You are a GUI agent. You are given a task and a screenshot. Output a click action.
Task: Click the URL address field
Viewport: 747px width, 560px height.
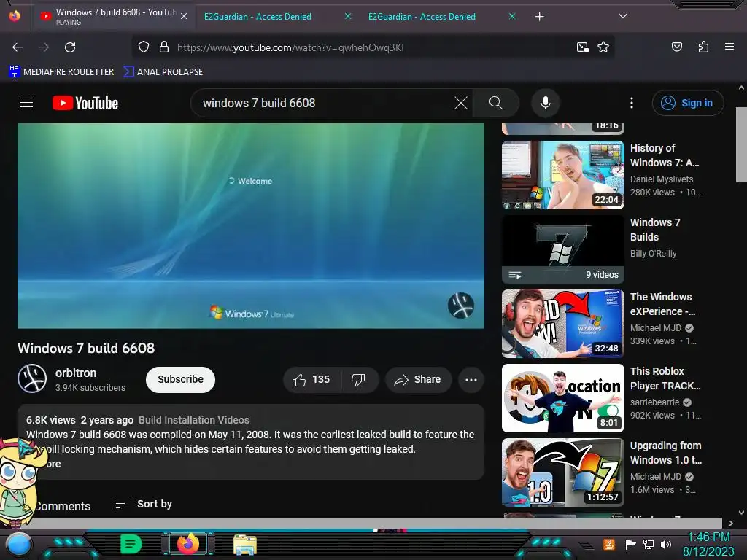pyautogui.click(x=371, y=47)
